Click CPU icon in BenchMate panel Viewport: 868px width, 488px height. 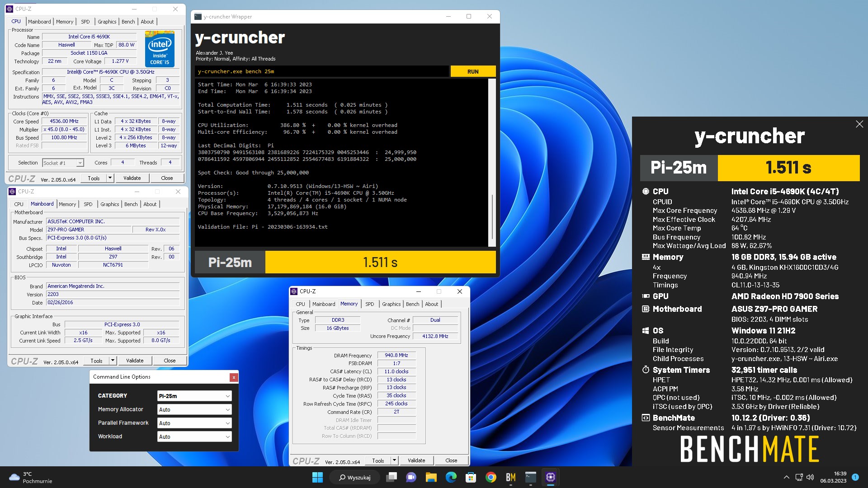click(646, 192)
